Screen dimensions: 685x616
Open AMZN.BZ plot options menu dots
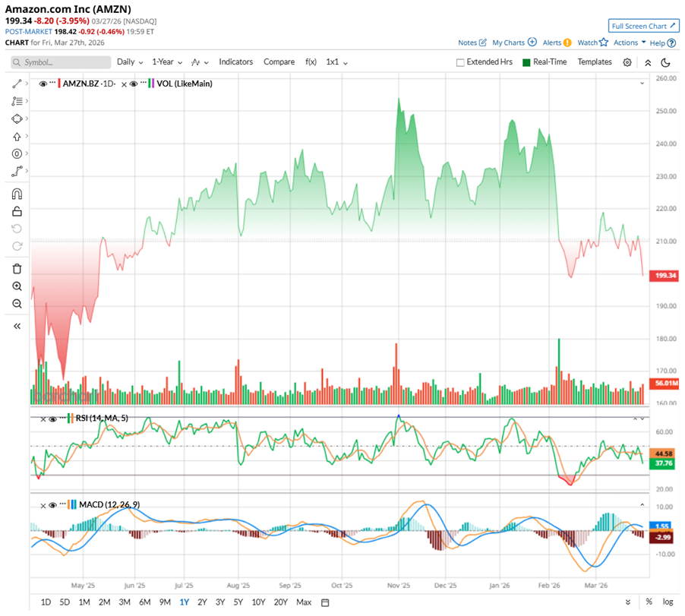(x=52, y=82)
